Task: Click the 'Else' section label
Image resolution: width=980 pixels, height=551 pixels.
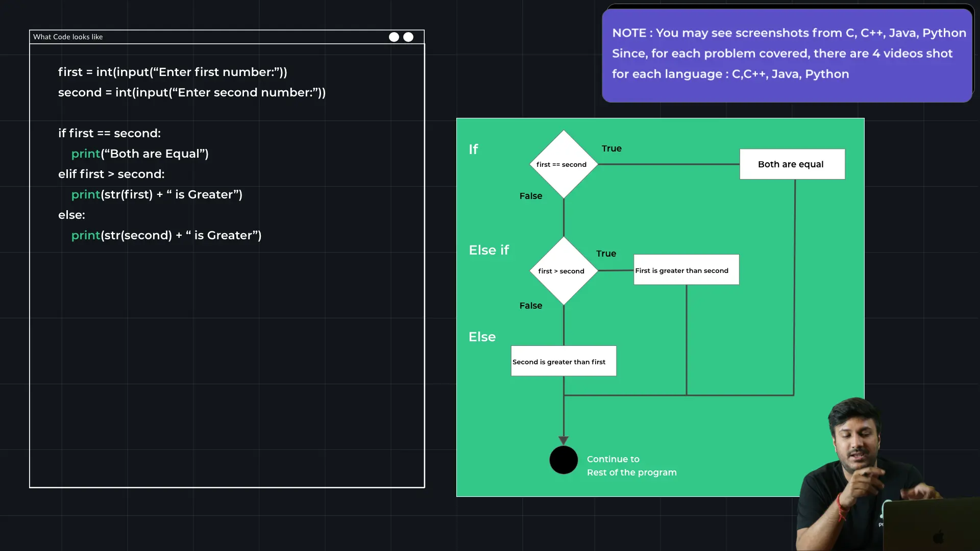Action: [482, 337]
